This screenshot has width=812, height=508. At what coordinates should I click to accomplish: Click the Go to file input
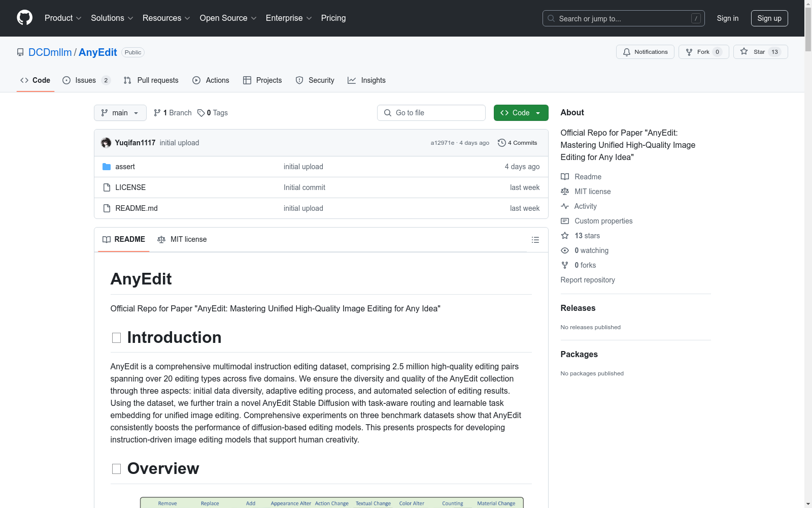(x=431, y=113)
